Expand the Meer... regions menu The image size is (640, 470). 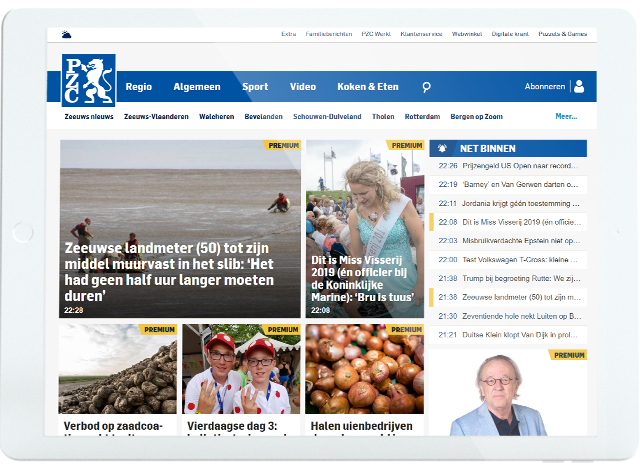(566, 116)
